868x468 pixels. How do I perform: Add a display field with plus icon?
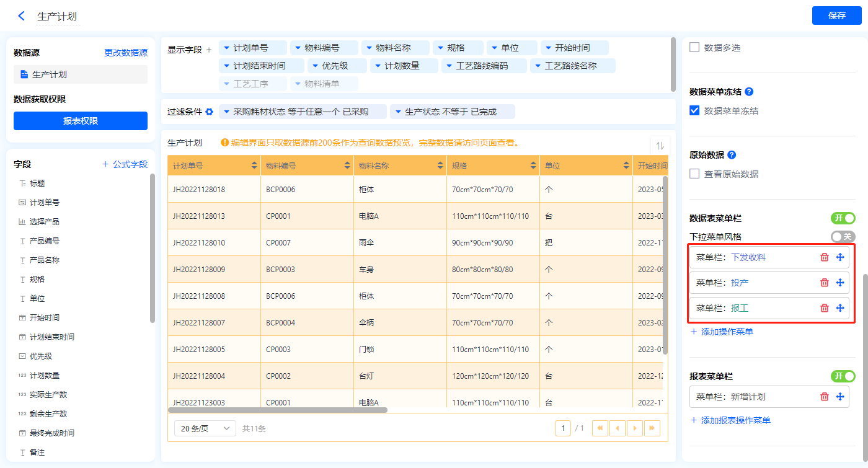[x=209, y=50]
